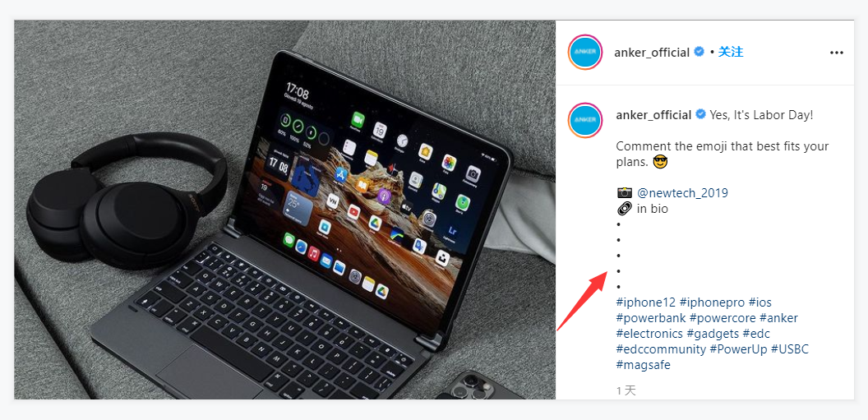This screenshot has width=868, height=420.
Task: Open the #iphone12 hashtag
Action: (x=646, y=302)
